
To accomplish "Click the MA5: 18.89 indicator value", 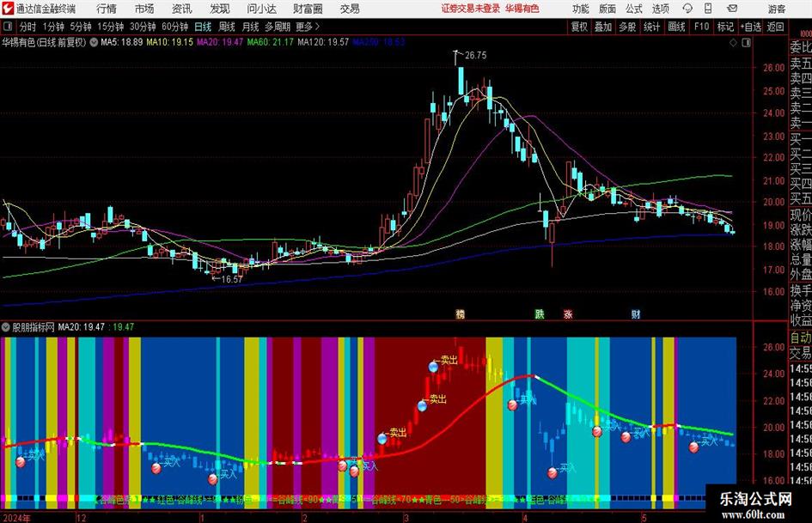I will [122, 42].
